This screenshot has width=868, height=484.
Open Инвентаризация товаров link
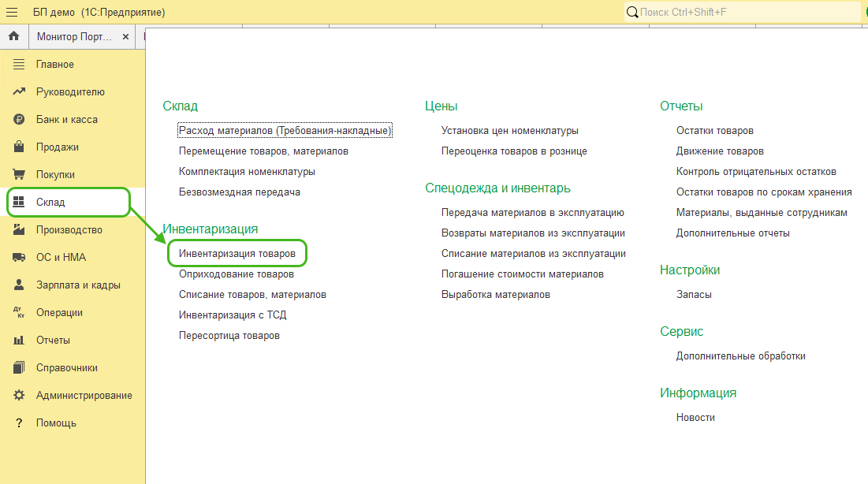click(237, 254)
